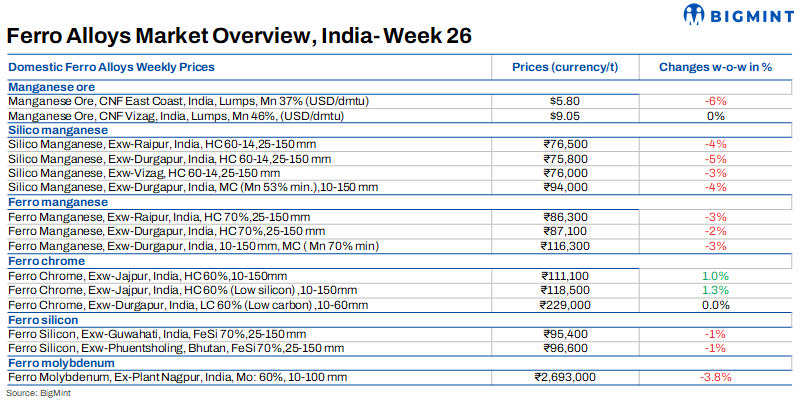Click the Ferro Silicon Exw-Guwahati row label

coord(156,333)
